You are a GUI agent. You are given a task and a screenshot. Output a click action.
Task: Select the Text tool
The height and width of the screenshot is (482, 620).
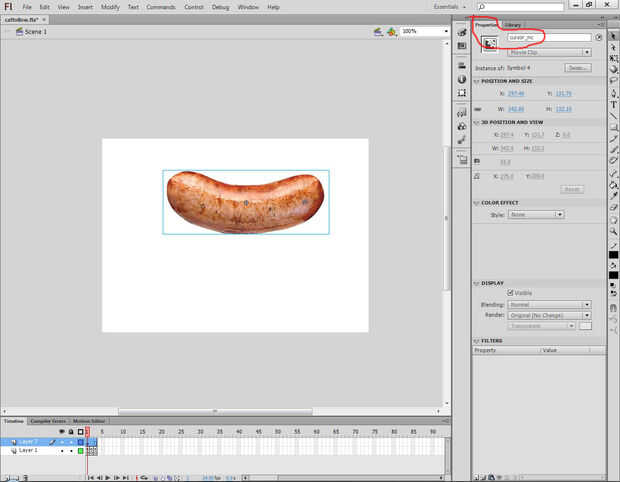613,105
